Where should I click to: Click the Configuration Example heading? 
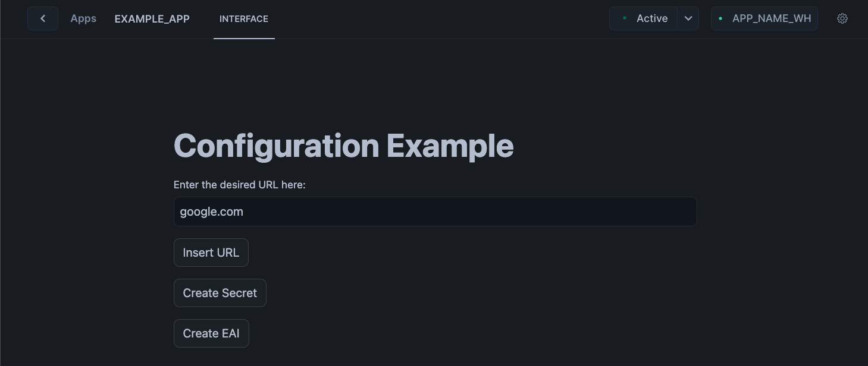tap(343, 145)
